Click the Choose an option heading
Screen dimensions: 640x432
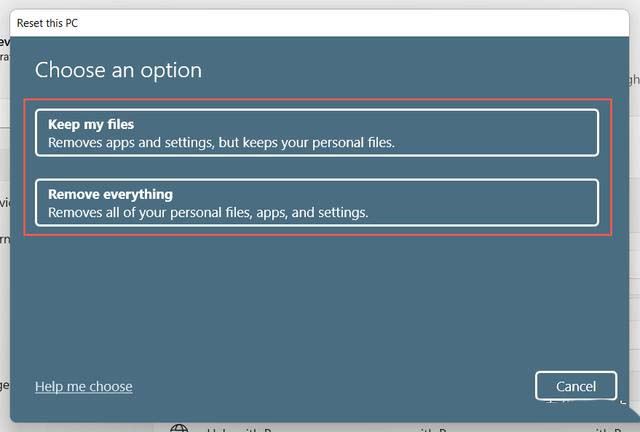coord(118,70)
